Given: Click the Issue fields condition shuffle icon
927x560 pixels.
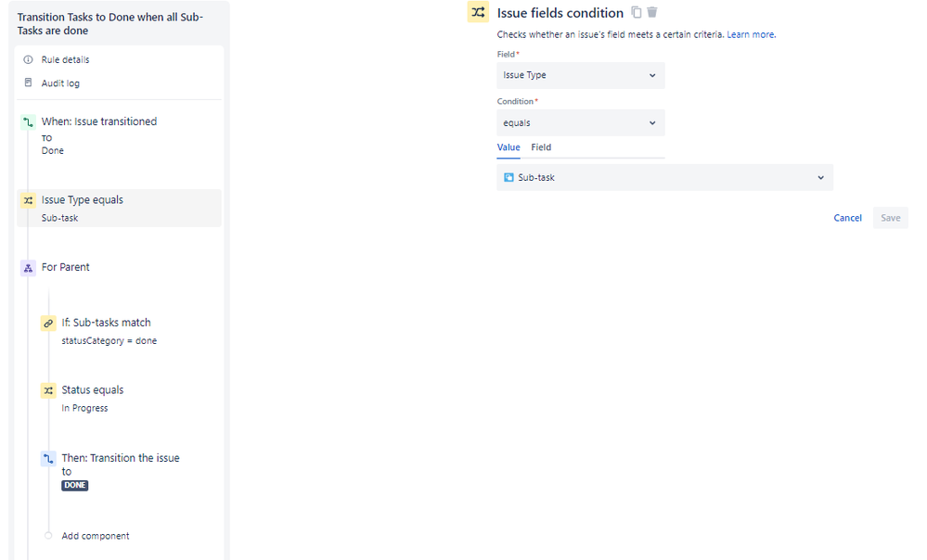Looking at the screenshot, I should 478,12.
